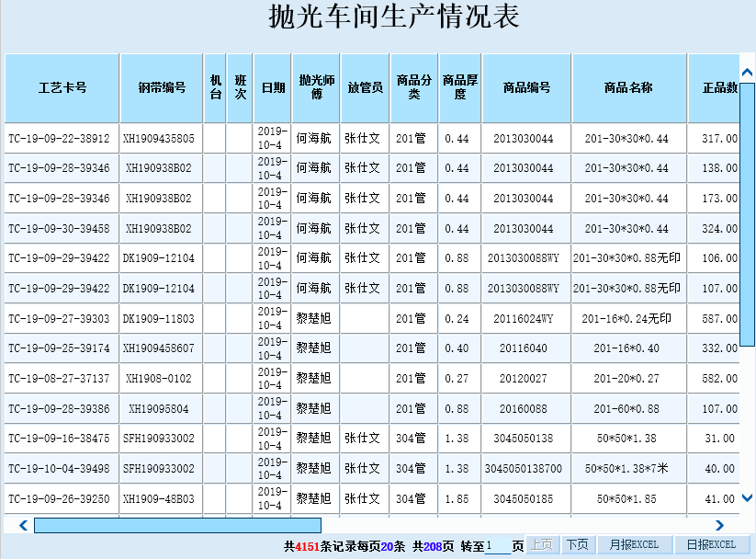Click the scroll up arrow on vertical scrollbar
Viewport: 756px width, 559px height.
coord(747,72)
